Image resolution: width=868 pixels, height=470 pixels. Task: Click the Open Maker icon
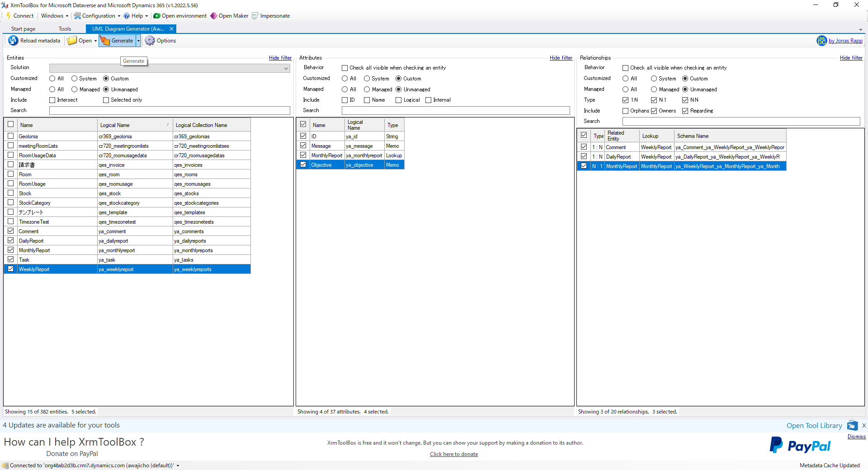tap(214, 16)
